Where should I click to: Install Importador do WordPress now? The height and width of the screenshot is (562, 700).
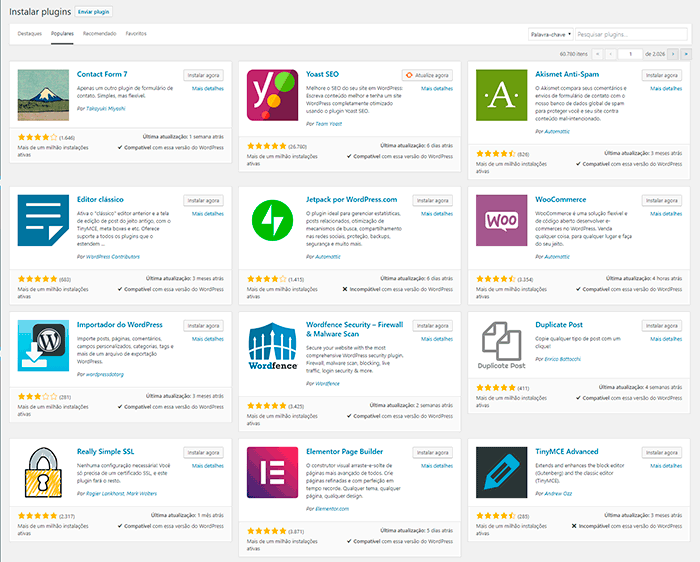tap(204, 326)
